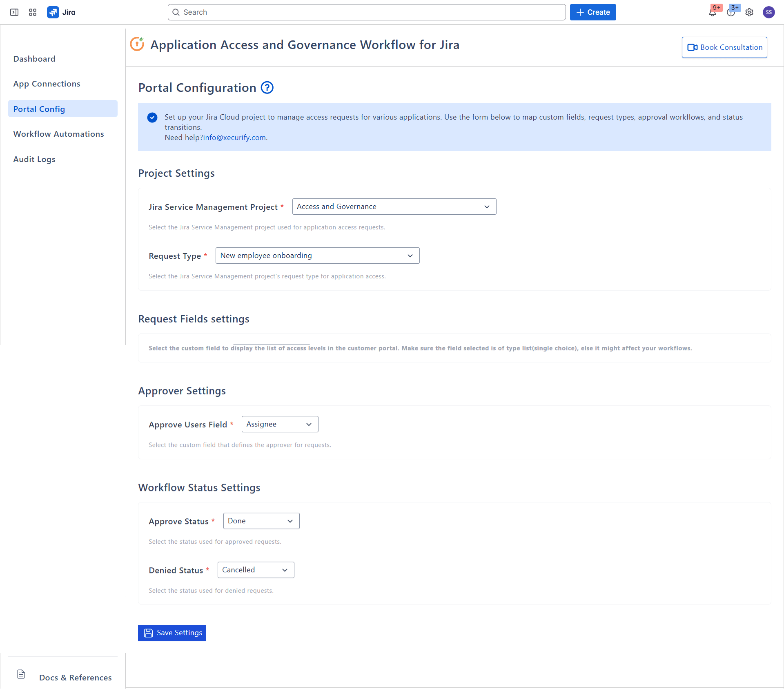Open the info@xecurify.com email link
Screen dimensions: 784x689
point(234,138)
